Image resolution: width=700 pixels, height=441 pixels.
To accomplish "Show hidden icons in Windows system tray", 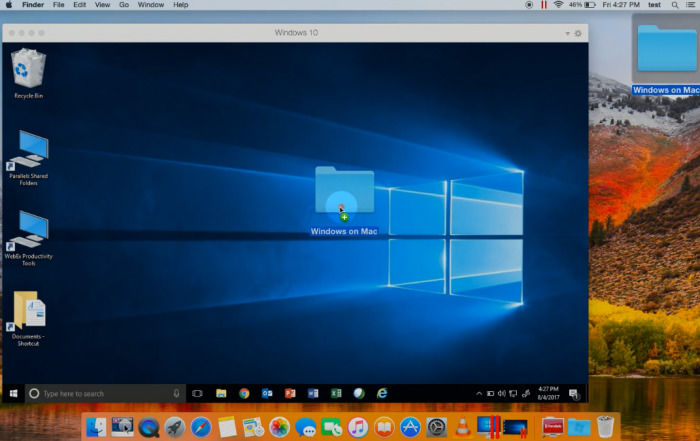I will click(479, 394).
